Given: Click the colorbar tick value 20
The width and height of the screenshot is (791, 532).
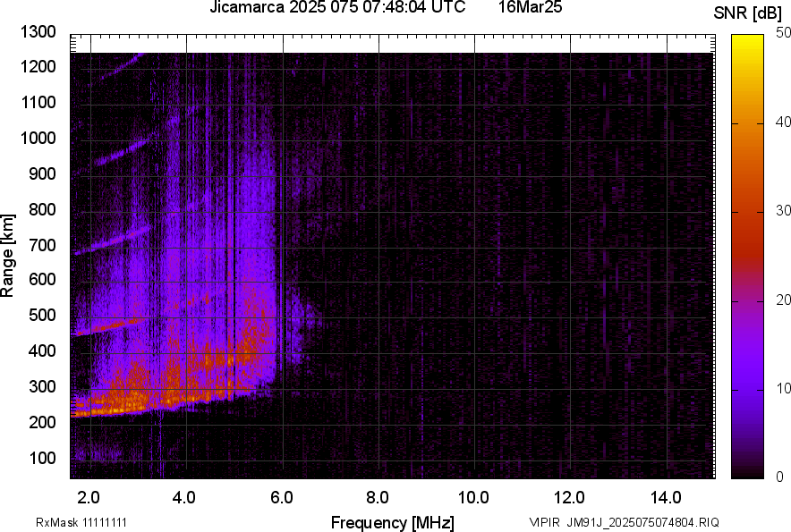Looking at the screenshot, I should [x=783, y=300].
